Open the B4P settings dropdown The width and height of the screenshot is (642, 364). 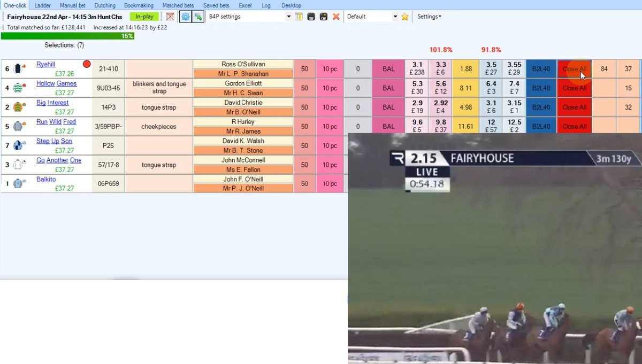click(x=288, y=17)
